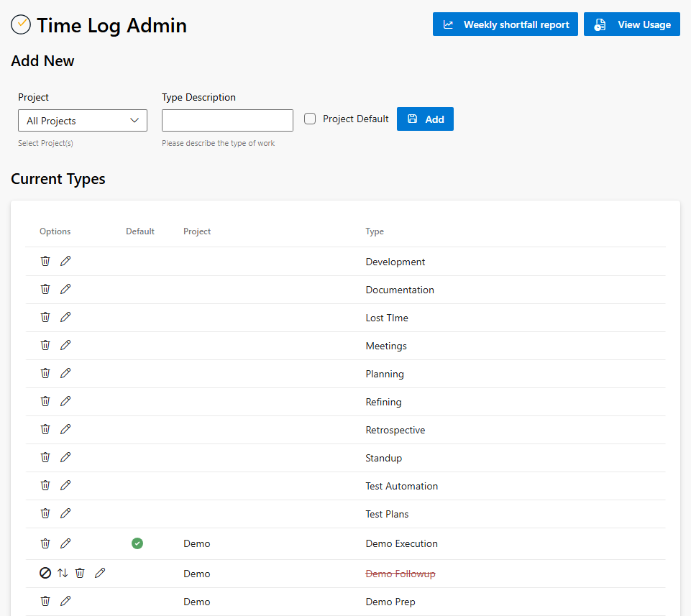Focus the Type Description input field
Image resolution: width=691 pixels, height=616 pixels.
227,120
